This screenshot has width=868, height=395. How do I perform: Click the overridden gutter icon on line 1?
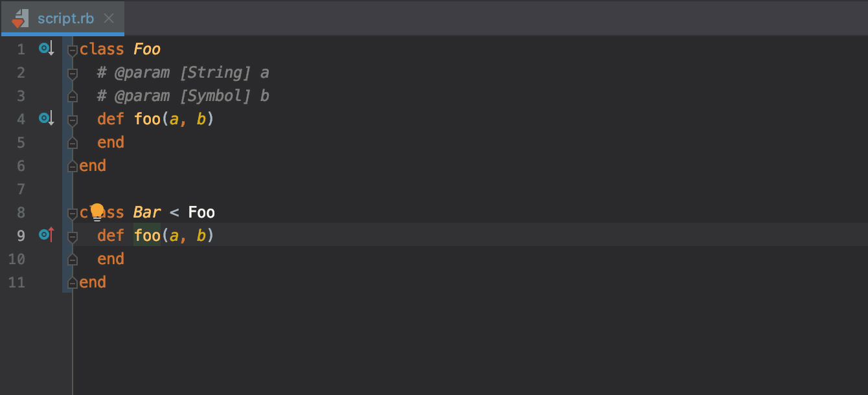pos(45,48)
